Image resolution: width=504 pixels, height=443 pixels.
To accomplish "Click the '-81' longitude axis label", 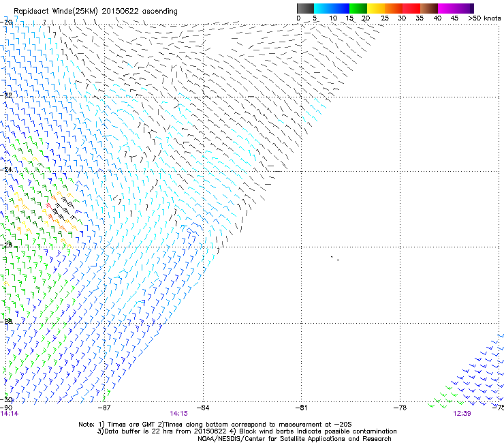I will pos(301,408).
